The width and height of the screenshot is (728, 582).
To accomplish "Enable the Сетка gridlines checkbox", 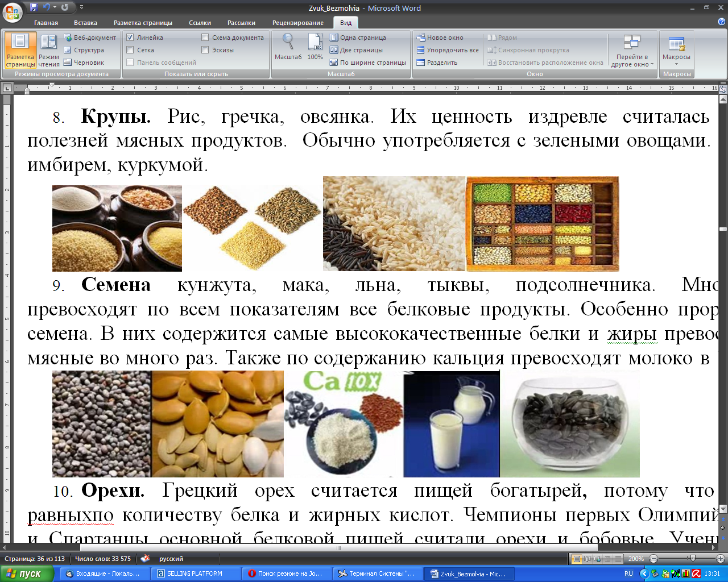I will 130,50.
